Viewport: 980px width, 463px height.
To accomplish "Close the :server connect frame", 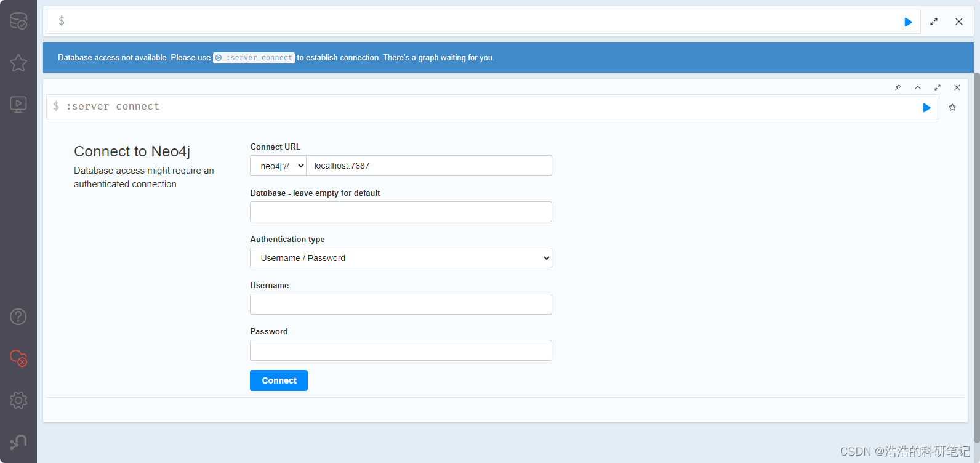I will 957,87.
